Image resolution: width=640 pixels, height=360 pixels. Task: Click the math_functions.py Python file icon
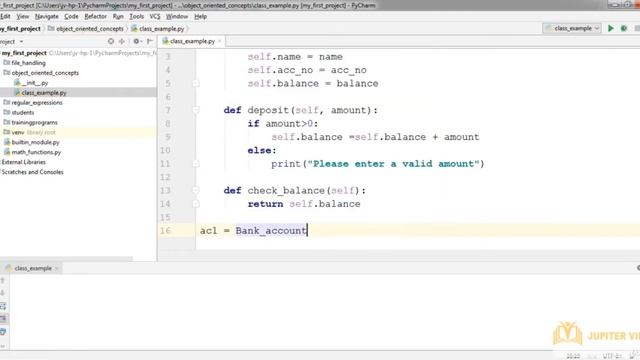tap(7, 152)
